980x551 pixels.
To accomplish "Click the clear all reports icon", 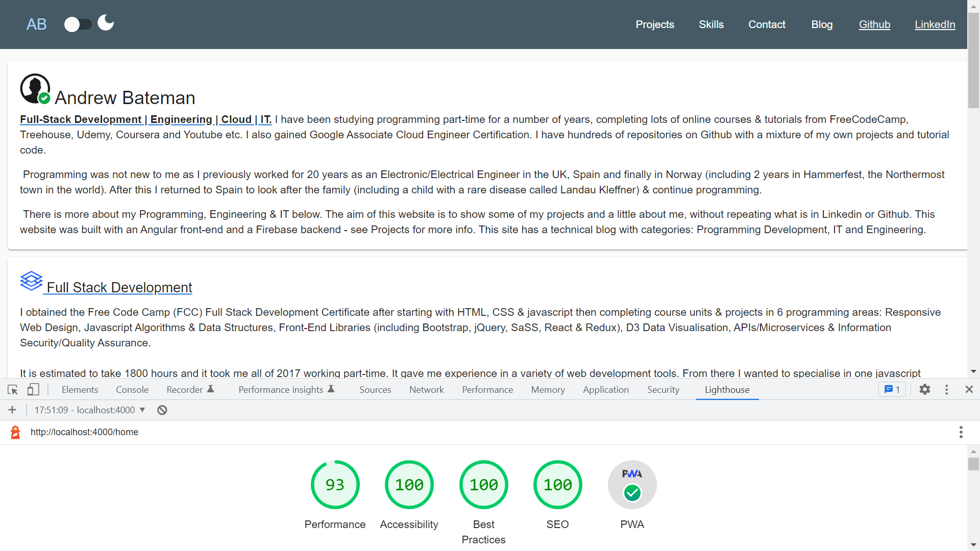I will [162, 410].
